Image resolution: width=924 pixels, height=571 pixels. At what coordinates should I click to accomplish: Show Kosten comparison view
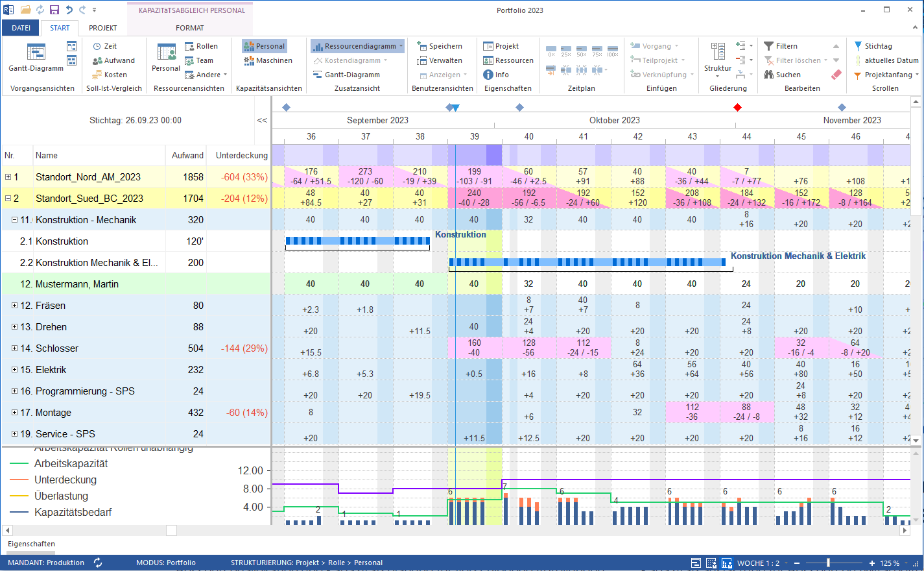tap(110, 75)
